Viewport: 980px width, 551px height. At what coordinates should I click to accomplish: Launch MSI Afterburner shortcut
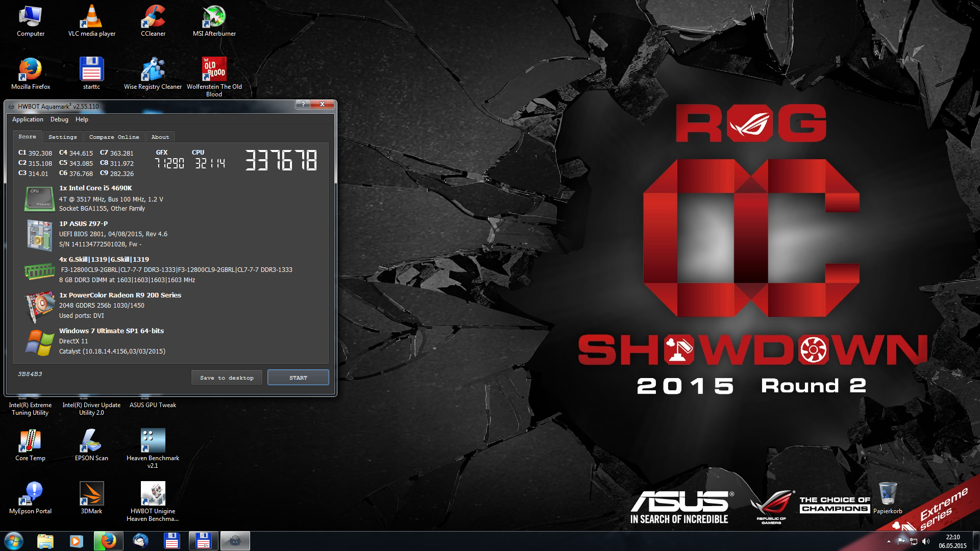pyautogui.click(x=214, y=20)
